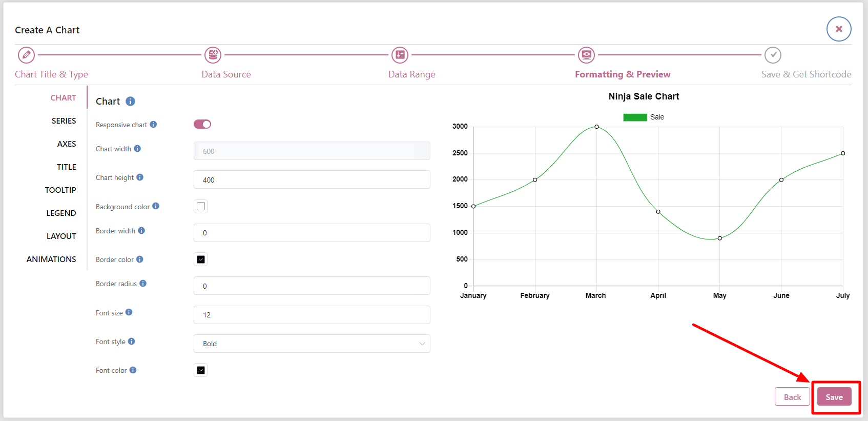
Task: Click info icon beside Font color
Action: [133, 370]
